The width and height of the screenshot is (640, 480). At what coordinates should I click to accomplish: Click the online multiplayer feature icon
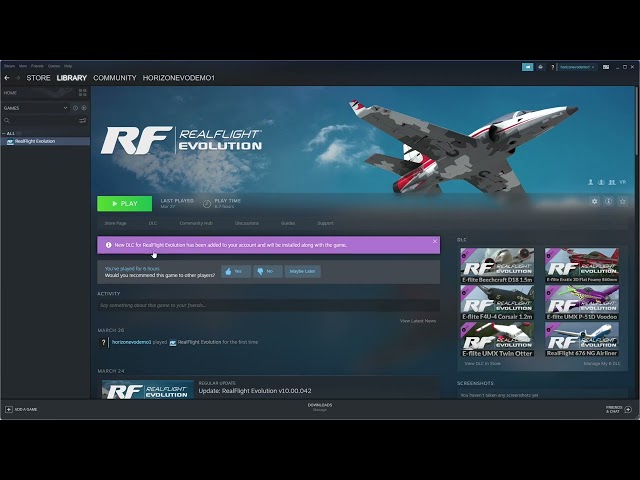(601, 182)
